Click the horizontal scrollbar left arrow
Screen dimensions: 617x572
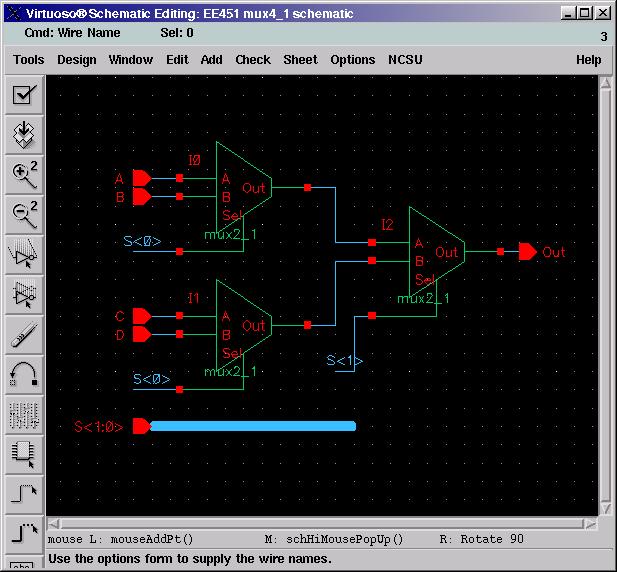[x=54, y=524]
